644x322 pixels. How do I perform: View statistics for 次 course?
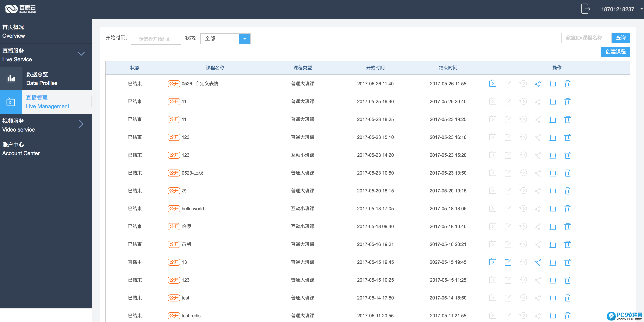pos(553,191)
